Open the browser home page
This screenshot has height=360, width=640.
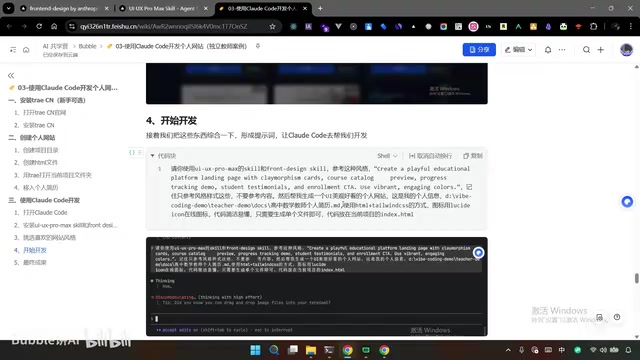pyautogui.click(x=54, y=26)
